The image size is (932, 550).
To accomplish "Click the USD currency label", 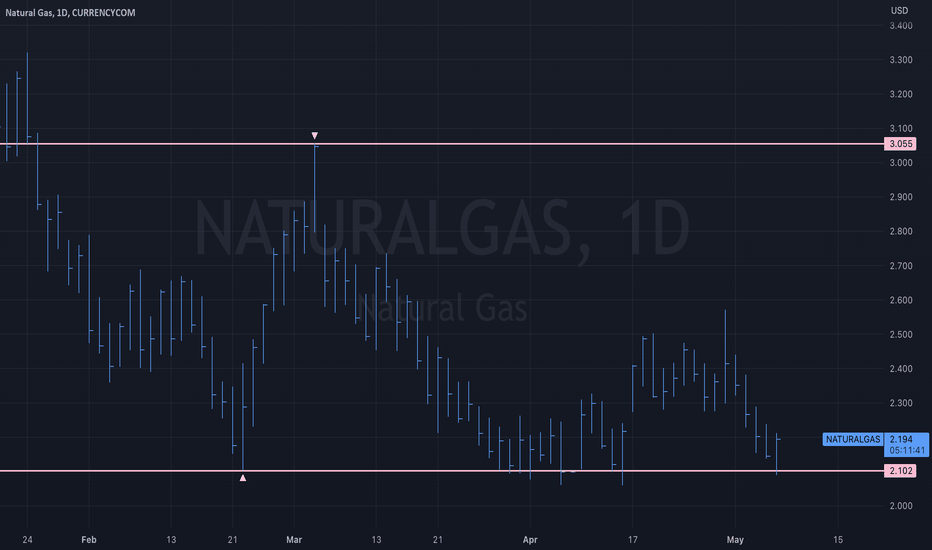I will pyautogui.click(x=899, y=10).
